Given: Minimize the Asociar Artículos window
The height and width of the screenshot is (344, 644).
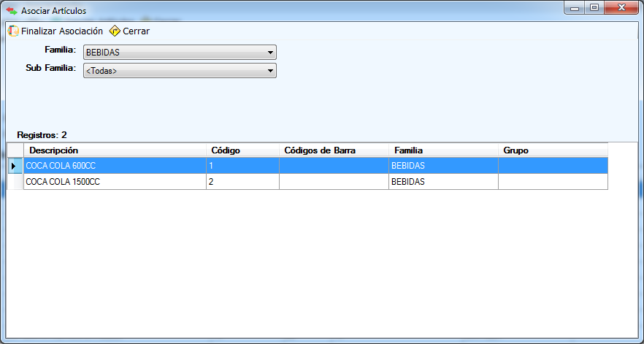Looking at the screenshot, I should (575, 8).
